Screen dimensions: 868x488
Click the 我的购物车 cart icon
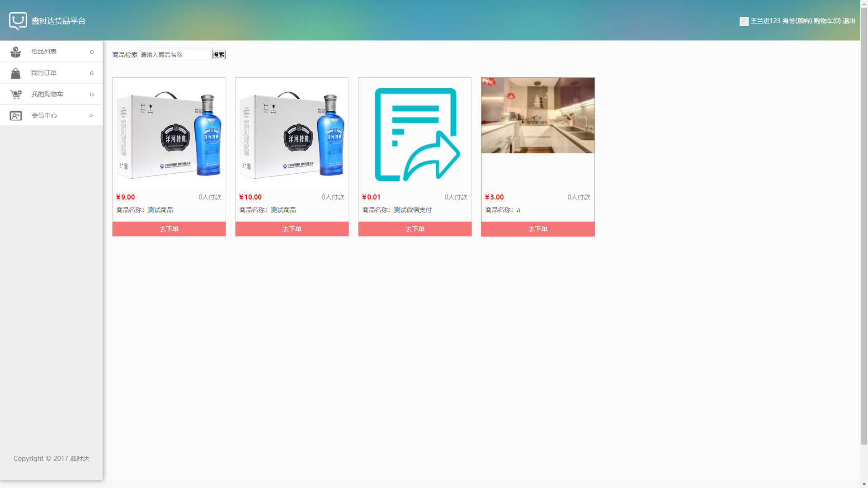click(x=16, y=95)
